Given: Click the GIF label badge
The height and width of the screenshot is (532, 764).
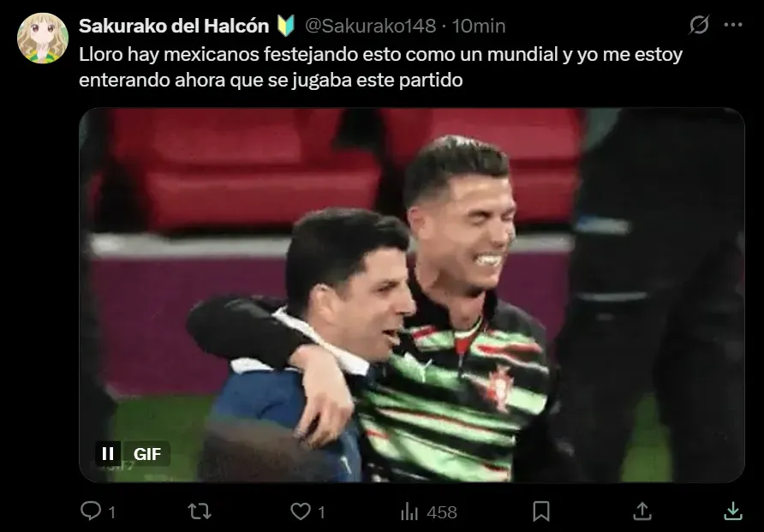Looking at the screenshot, I should [x=147, y=453].
